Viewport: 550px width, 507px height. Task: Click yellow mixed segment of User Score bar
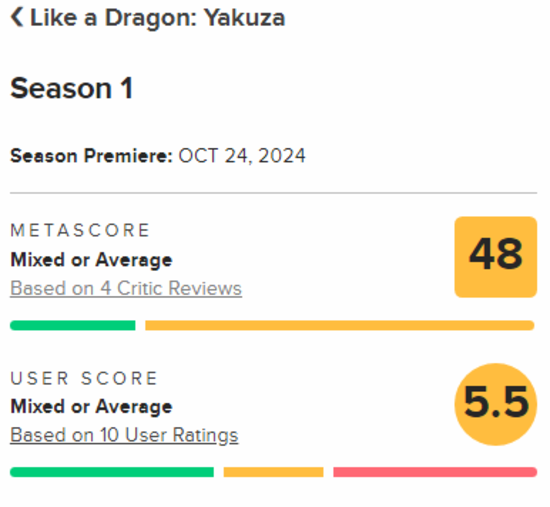[x=273, y=472]
